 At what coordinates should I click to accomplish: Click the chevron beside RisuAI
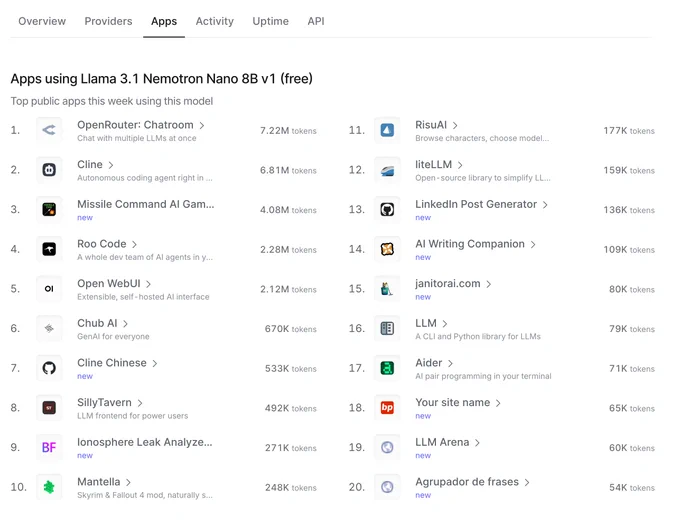[455, 125]
